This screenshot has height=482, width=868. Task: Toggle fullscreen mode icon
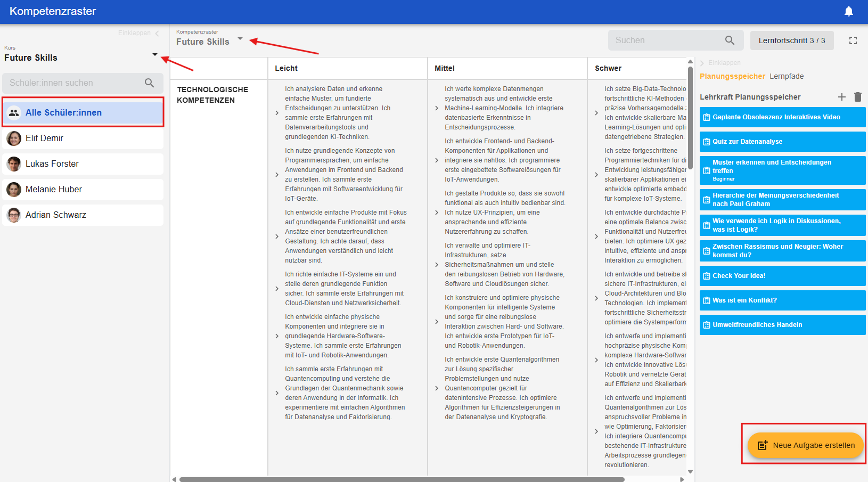point(853,40)
